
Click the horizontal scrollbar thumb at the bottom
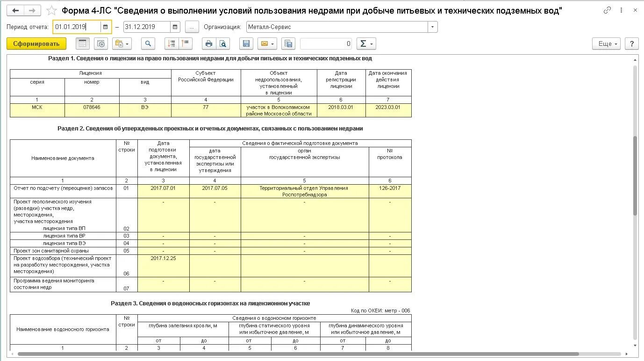click(x=298, y=354)
